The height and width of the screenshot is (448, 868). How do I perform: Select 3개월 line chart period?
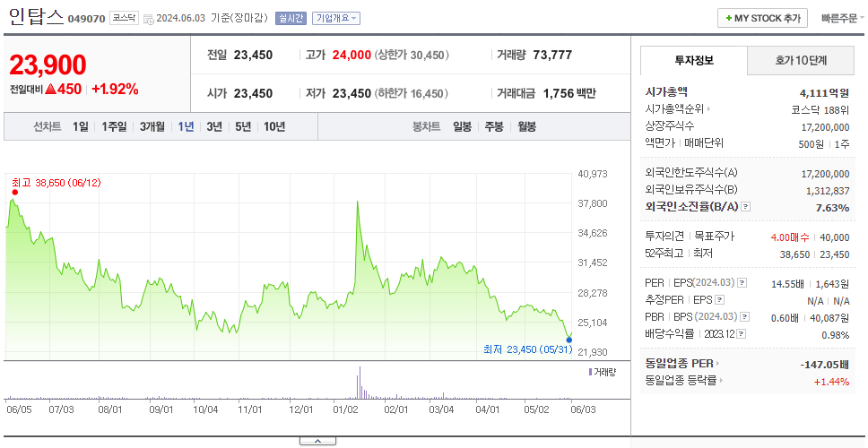point(152,126)
